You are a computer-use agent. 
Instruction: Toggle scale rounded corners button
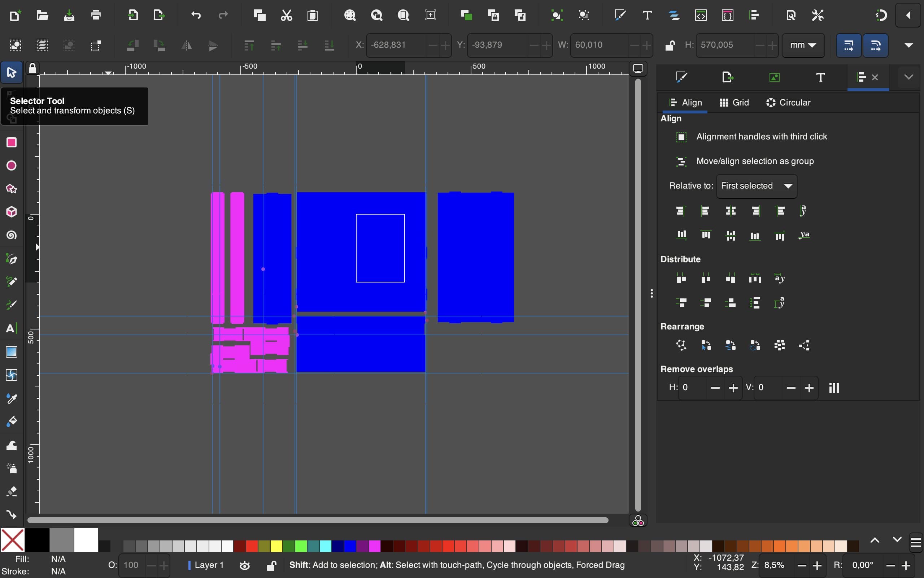tap(876, 45)
